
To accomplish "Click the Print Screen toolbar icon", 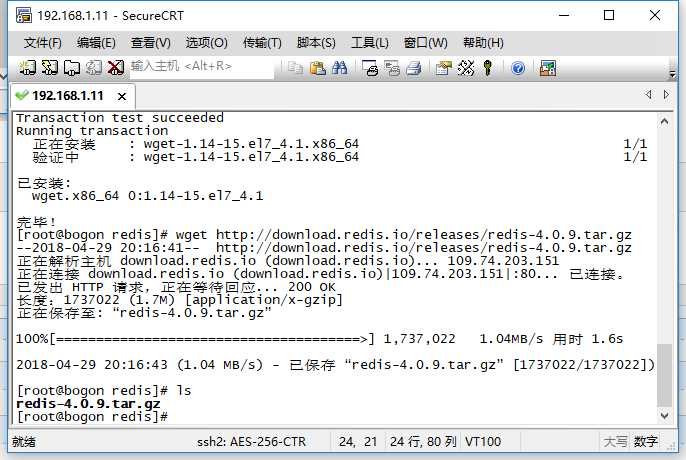I will click(x=370, y=68).
